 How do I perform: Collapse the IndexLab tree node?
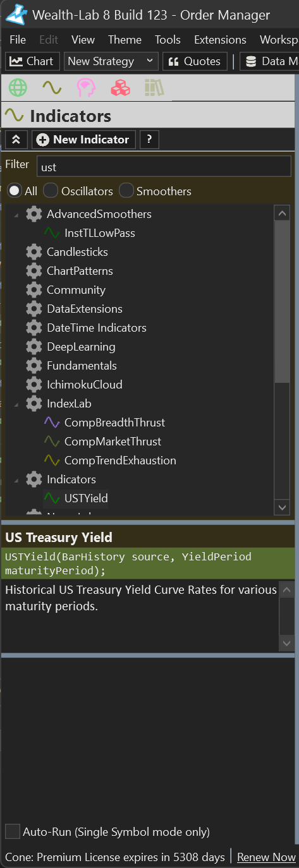(x=16, y=404)
